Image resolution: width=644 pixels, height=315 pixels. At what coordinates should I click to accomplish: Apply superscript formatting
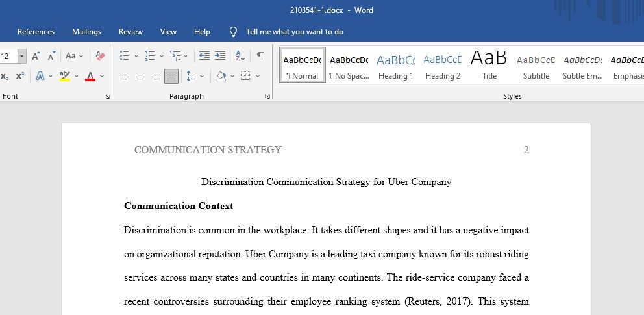click(x=20, y=76)
